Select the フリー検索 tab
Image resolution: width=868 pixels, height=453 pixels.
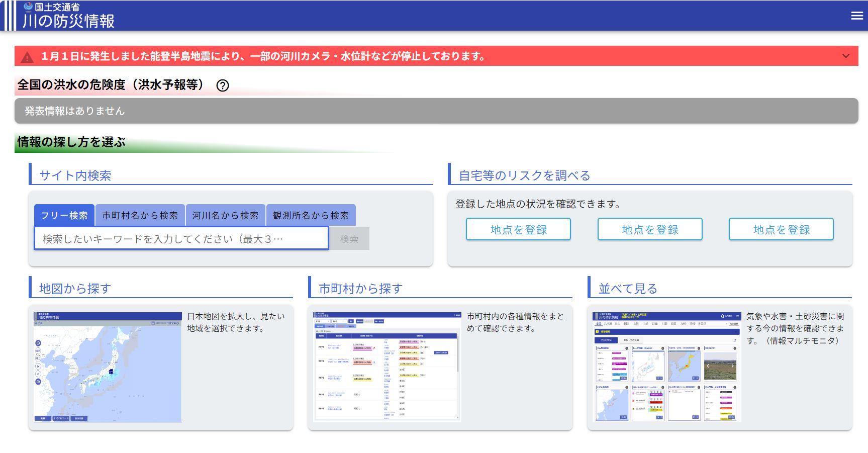tap(64, 215)
